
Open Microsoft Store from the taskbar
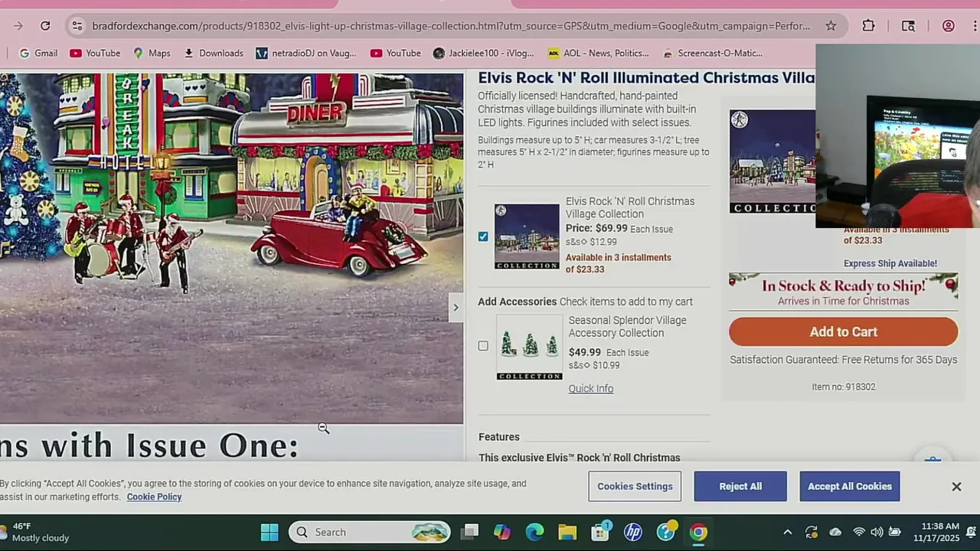pos(600,532)
